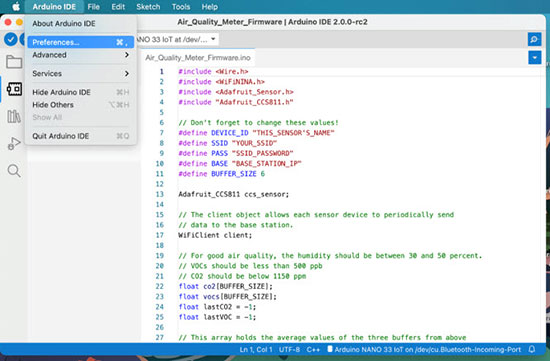Viewport: 550px width, 361px height.
Task: Click the '#define DEVICE_ID' line
Action: 256,133
